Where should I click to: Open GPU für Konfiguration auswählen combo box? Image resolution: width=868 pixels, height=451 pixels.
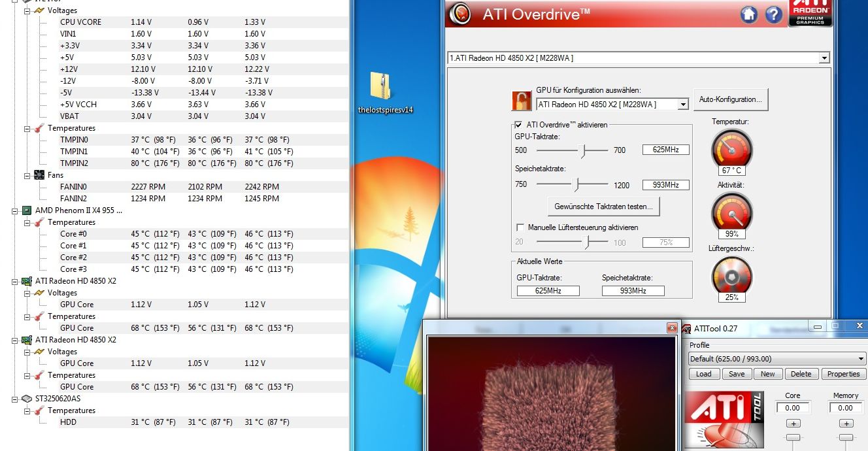(x=612, y=104)
